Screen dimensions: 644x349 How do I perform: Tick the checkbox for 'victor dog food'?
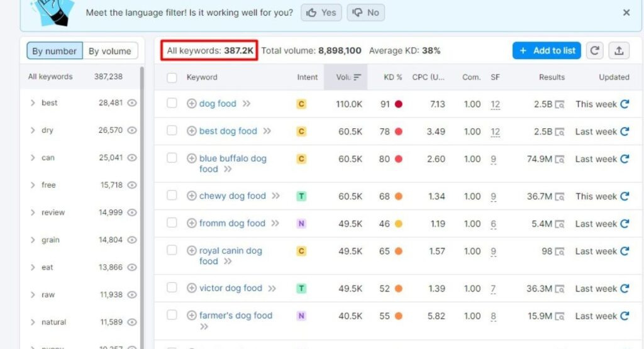[172, 288]
